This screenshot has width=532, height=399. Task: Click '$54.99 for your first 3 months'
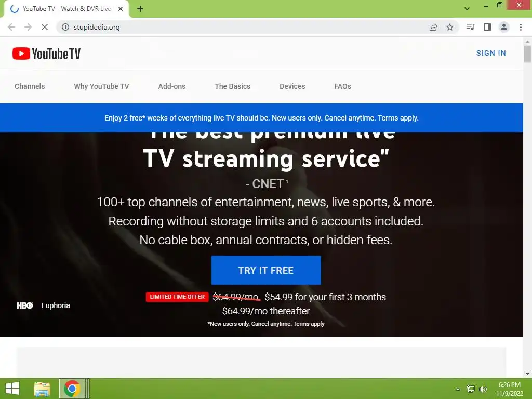[325, 297]
